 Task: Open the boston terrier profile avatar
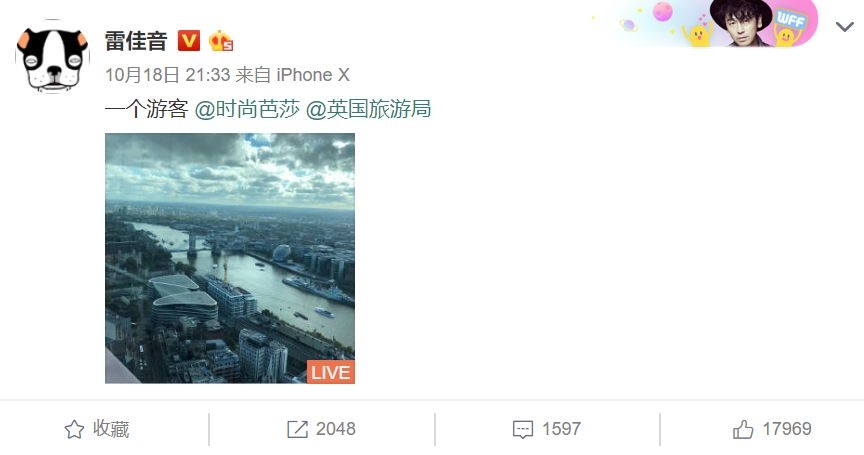click(x=53, y=58)
